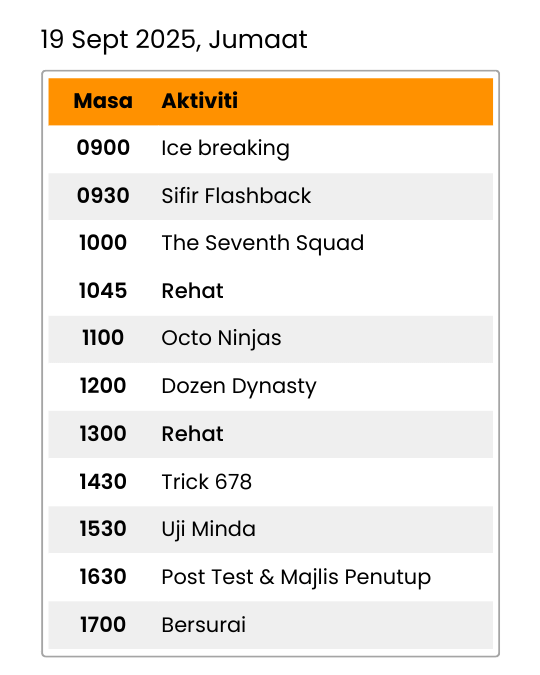Select the 1100 time cell

(103, 338)
